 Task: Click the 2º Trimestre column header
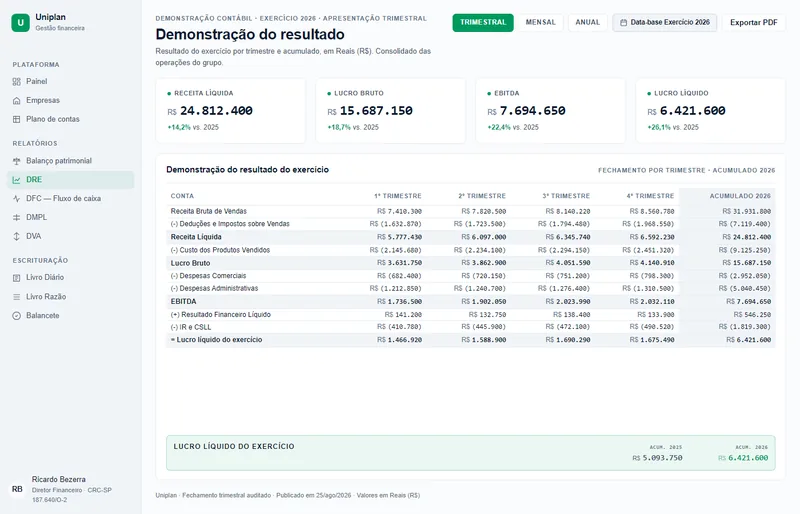[x=482, y=196]
